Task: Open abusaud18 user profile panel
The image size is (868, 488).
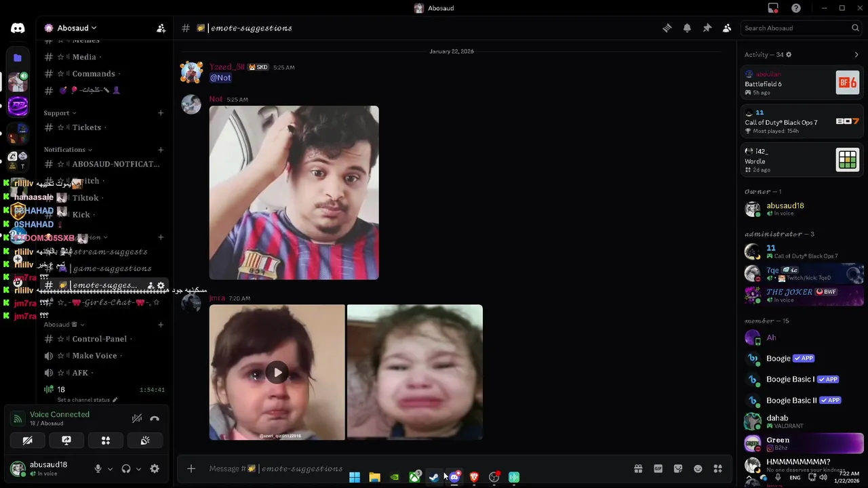Action: point(47,468)
